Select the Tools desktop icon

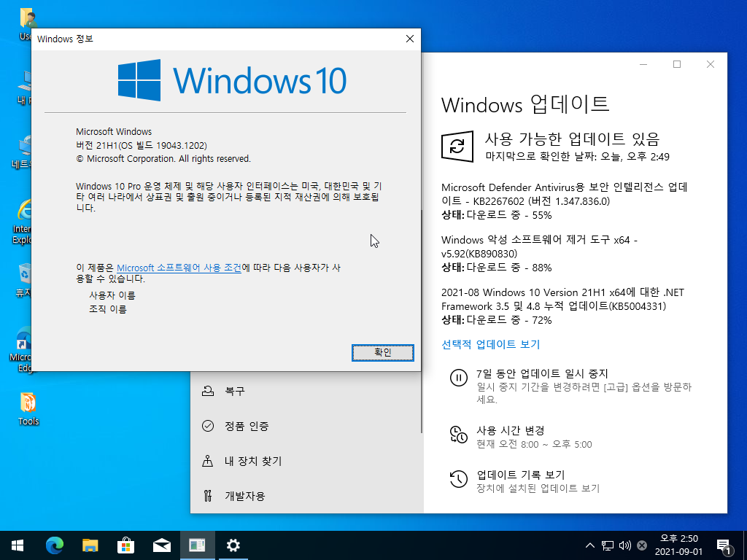pyautogui.click(x=28, y=408)
